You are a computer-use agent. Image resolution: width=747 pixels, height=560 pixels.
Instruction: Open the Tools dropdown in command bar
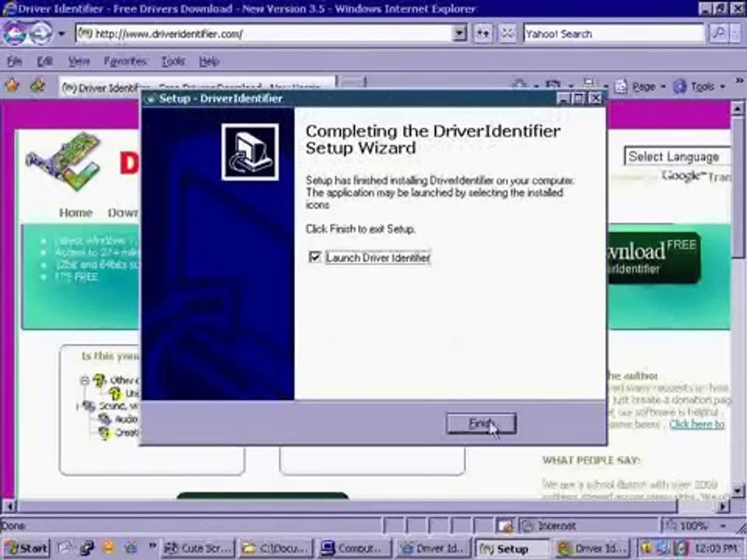click(700, 86)
